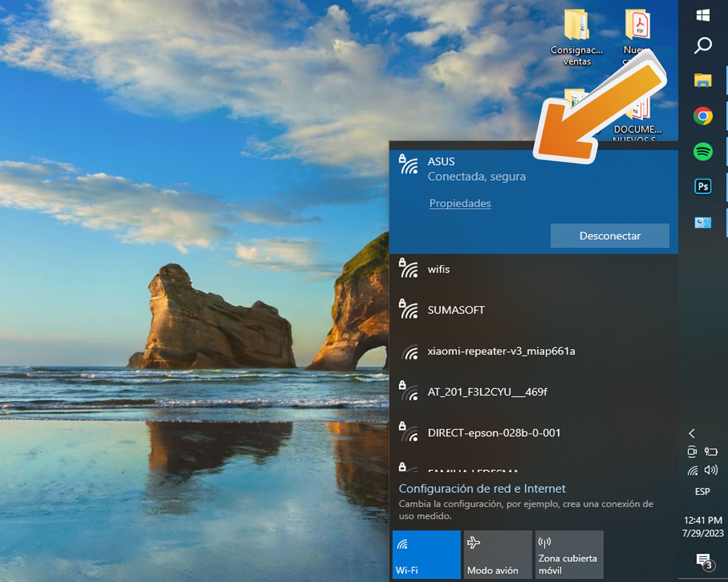Toggle the Wi-Fi quick action tile
The image size is (728, 582).
tap(426, 555)
